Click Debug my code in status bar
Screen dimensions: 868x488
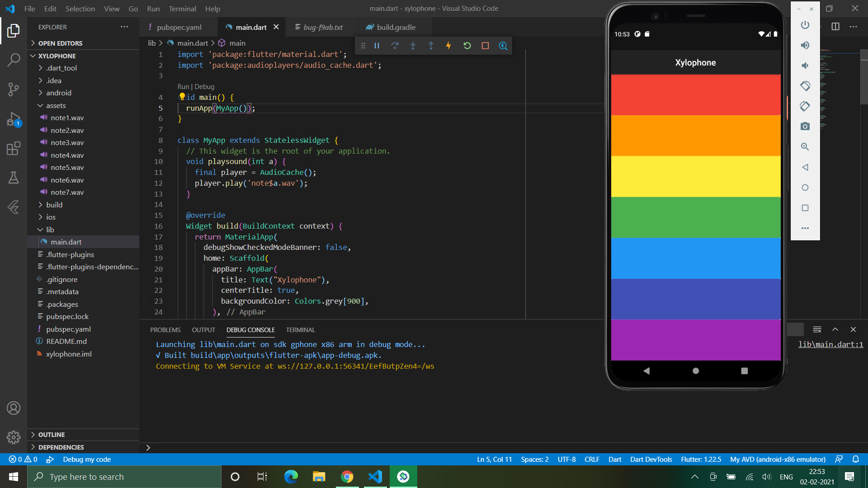(x=86, y=459)
